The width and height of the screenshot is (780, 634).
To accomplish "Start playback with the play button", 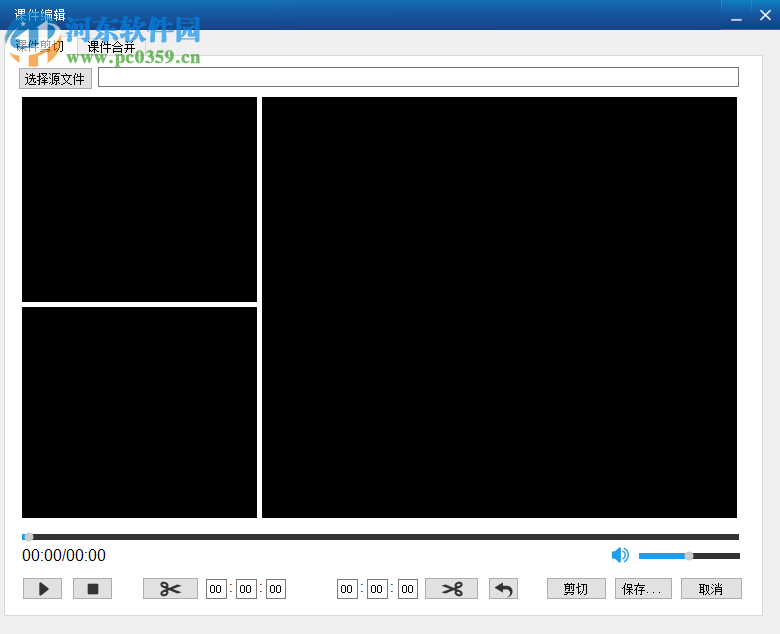I will click(x=43, y=589).
